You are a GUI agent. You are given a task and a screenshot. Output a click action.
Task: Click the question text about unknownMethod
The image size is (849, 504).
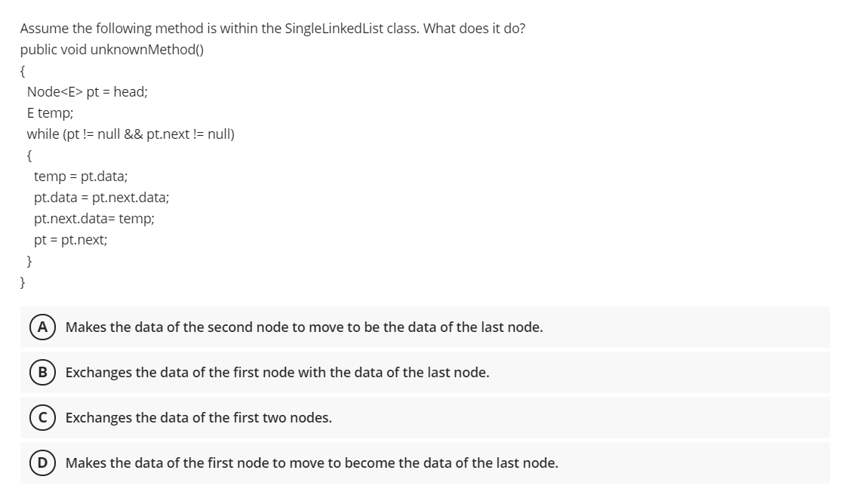point(272,28)
